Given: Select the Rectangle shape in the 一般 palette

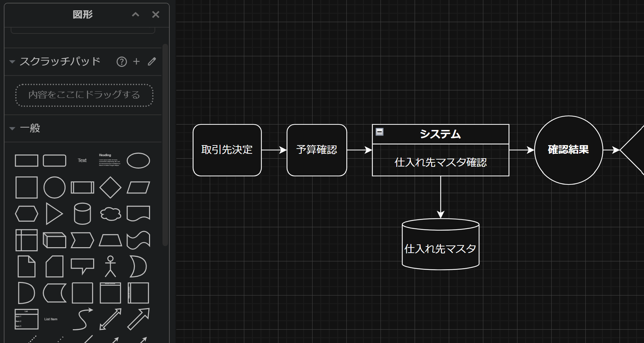Looking at the screenshot, I should tap(27, 161).
